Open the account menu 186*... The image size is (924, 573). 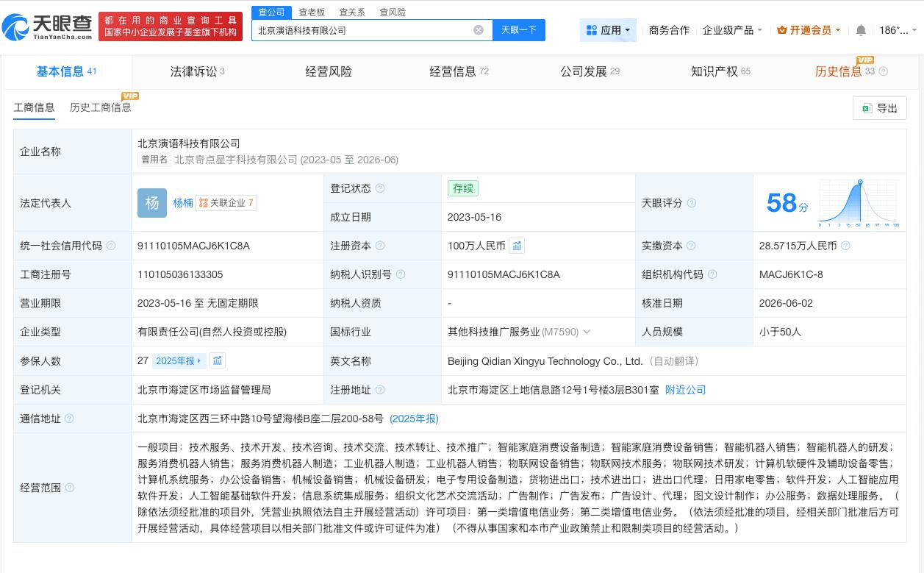point(898,30)
